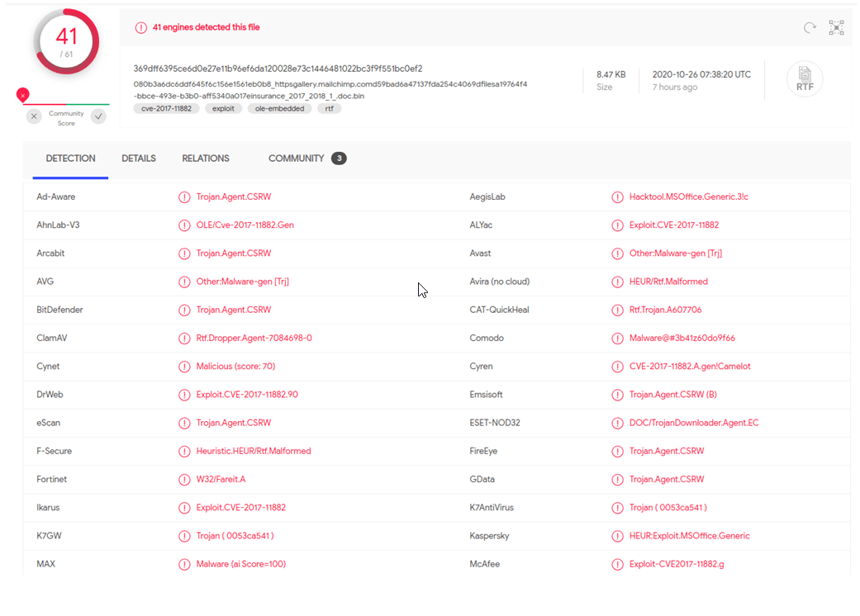Click warning icon next to AegisLab result

tap(618, 197)
